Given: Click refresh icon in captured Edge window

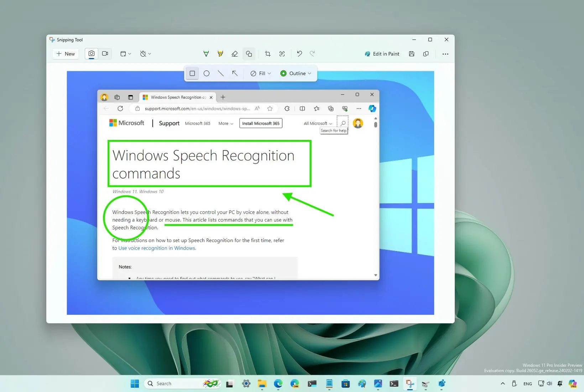Looking at the screenshot, I should (x=120, y=109).
